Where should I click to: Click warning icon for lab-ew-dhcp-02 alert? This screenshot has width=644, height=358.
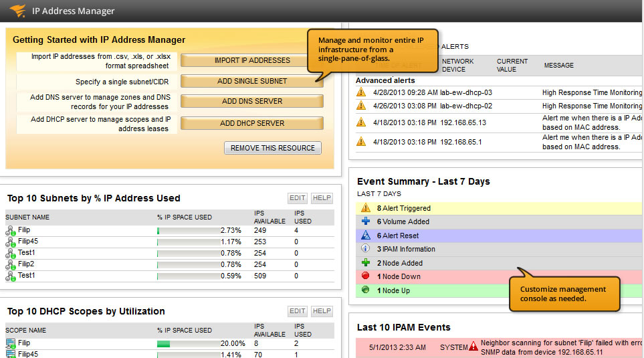(361, 106)
